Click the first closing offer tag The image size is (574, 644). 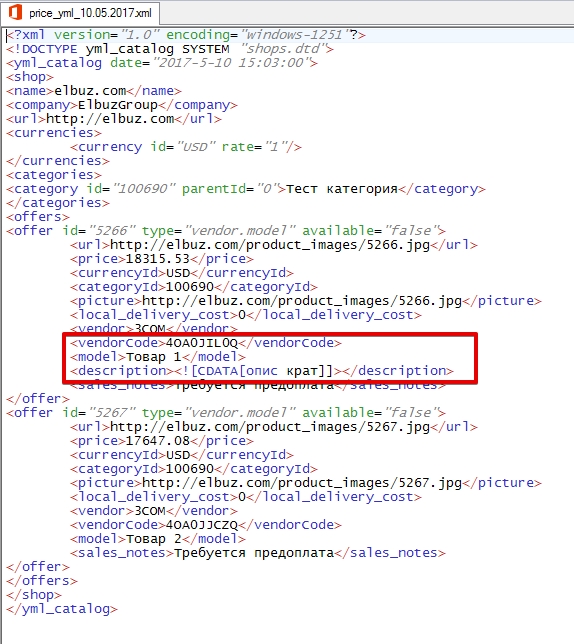[38, 399]
